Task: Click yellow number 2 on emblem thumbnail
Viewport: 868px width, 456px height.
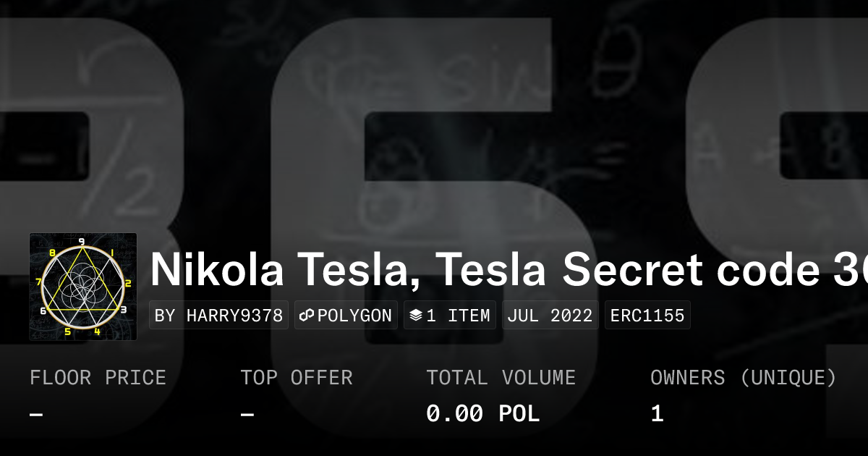Action: coord(128,284)
